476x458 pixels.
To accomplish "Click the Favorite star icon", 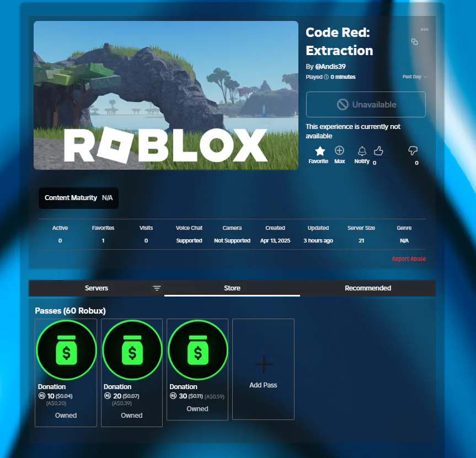I will point(320,151).
